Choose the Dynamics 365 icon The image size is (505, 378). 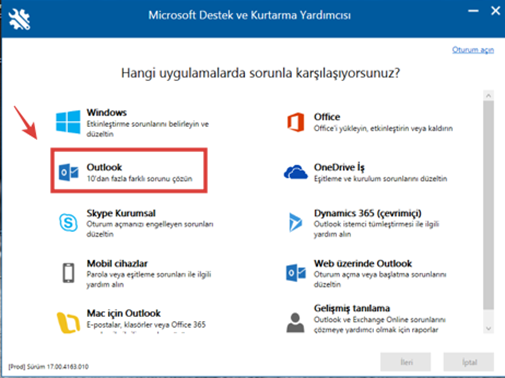[296, 222]
